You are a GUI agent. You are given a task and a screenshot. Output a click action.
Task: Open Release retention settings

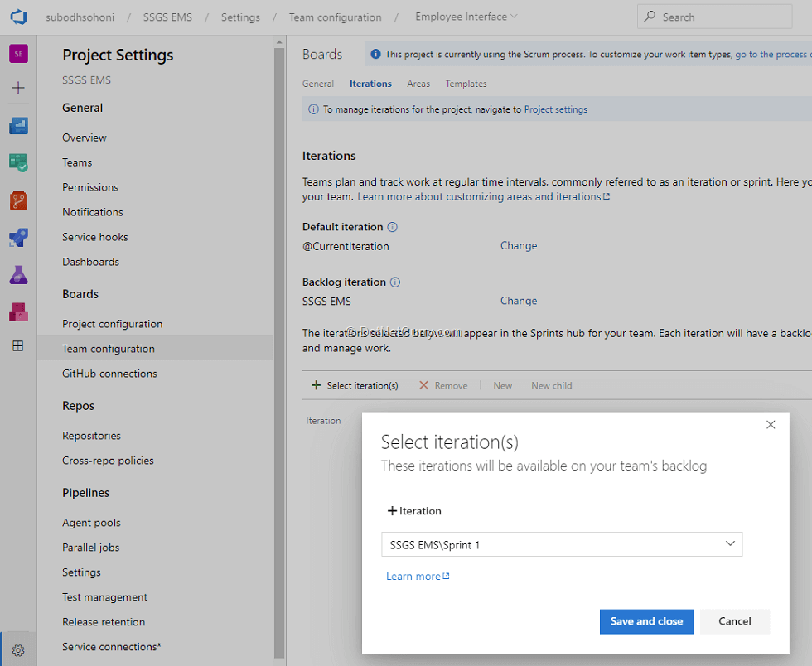click(104, 622)
